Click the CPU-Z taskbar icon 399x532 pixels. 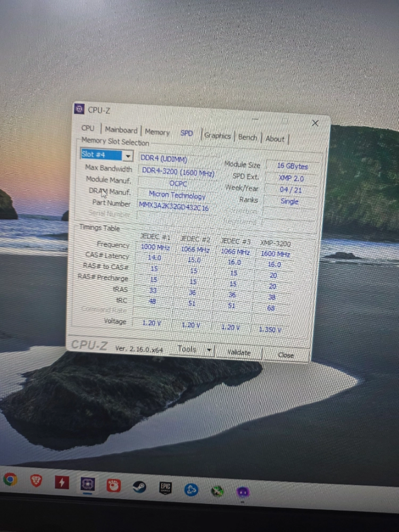click(88, 484)
